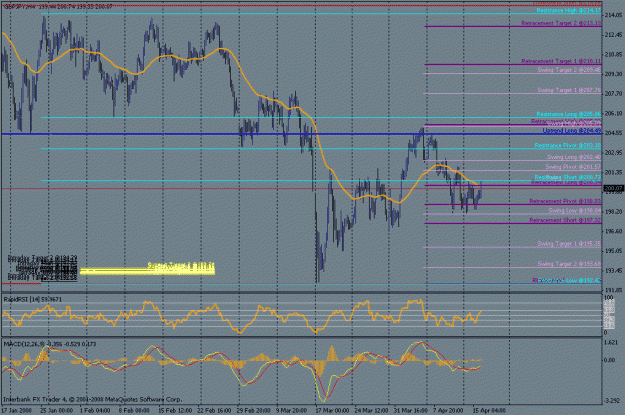Click the MACD zero level 0.00 value
The image size is (625, 415).
click(610, 360)
